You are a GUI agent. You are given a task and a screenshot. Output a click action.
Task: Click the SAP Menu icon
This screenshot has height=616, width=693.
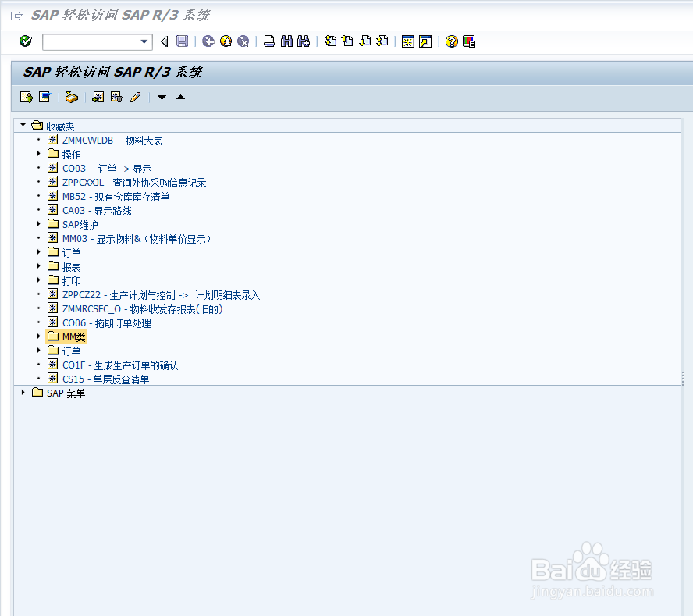pyautogui.click(x=44, y=98)
